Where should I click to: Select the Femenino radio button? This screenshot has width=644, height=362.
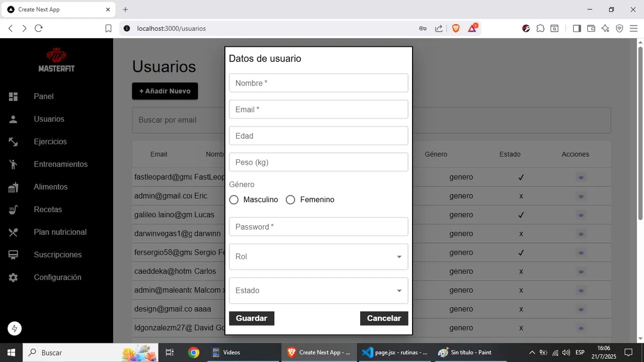(290, 200)
